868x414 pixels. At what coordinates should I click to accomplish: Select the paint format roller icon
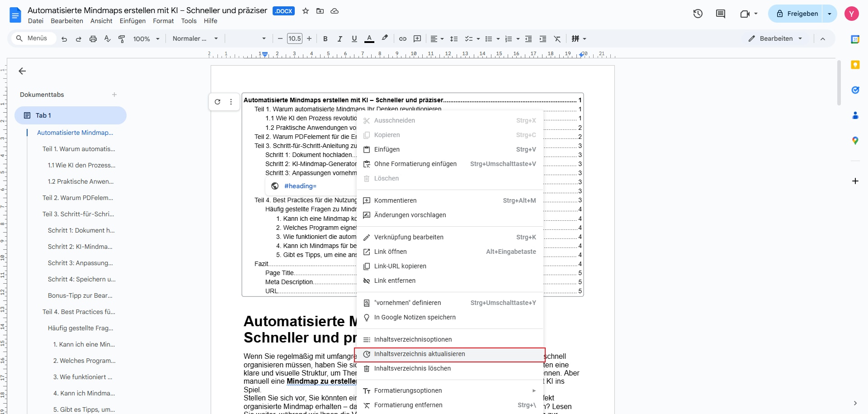[x=122, y=39]
